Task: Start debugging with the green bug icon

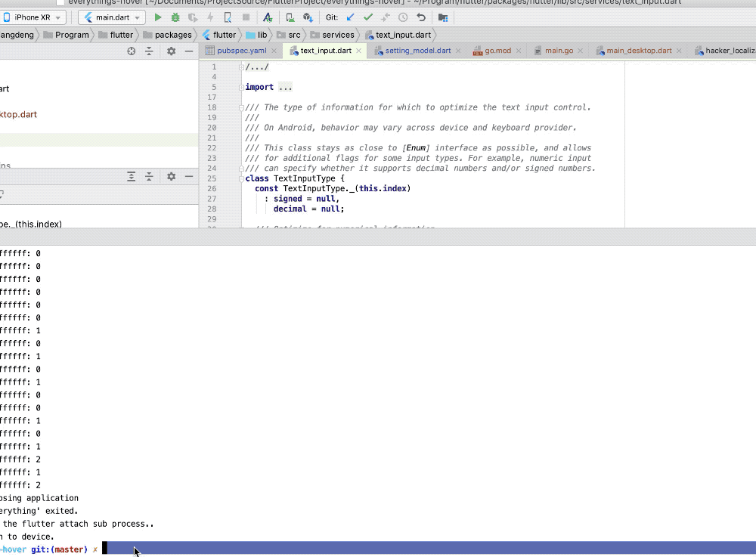Action: point(175,17)
